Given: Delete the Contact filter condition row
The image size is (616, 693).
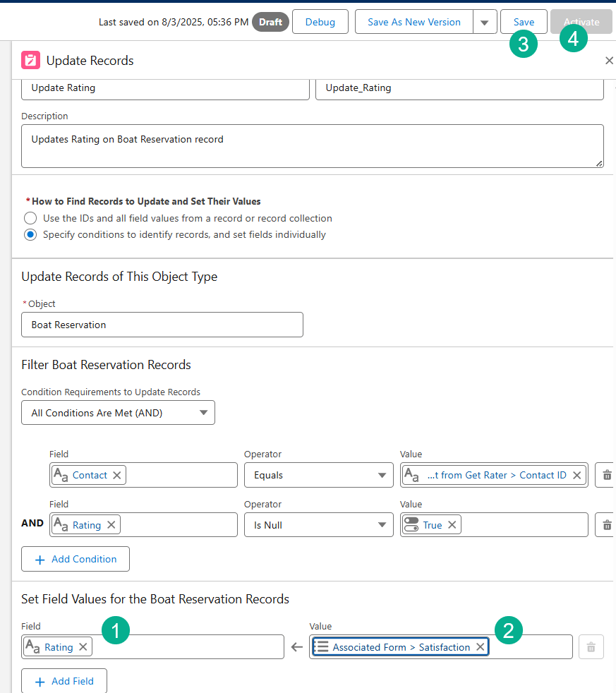Looking at the screenshot, I should pos(606,476).
